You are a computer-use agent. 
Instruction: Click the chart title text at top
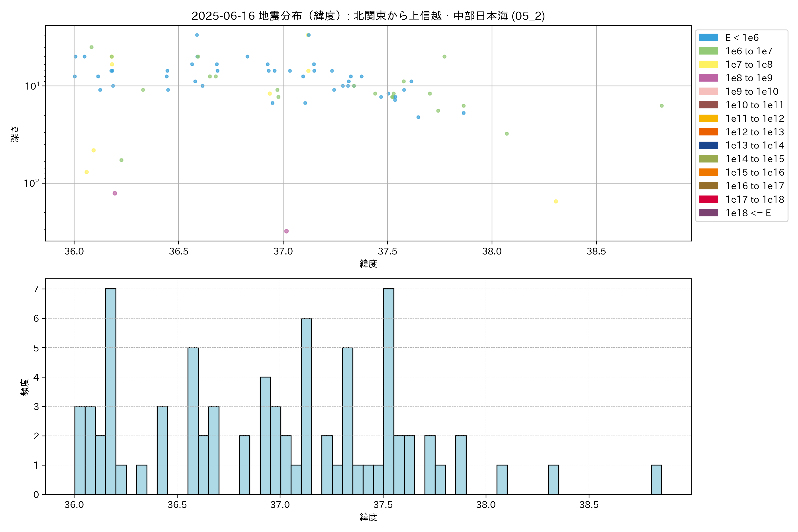pyautogui.click(x=368, y=16)
